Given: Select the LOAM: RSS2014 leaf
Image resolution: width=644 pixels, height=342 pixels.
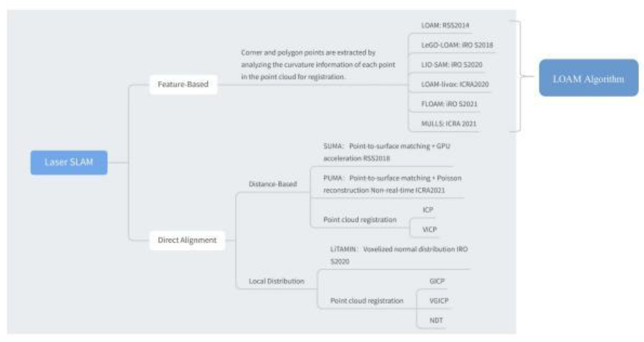Looking at the screenshot, I should [445, 25].
